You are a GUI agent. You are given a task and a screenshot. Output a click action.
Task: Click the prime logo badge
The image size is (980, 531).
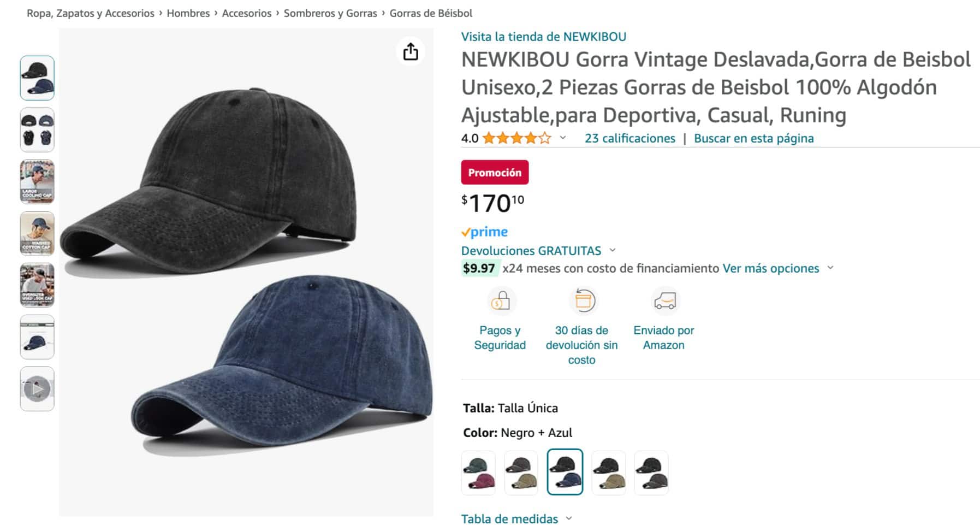(x=485, y=232)
